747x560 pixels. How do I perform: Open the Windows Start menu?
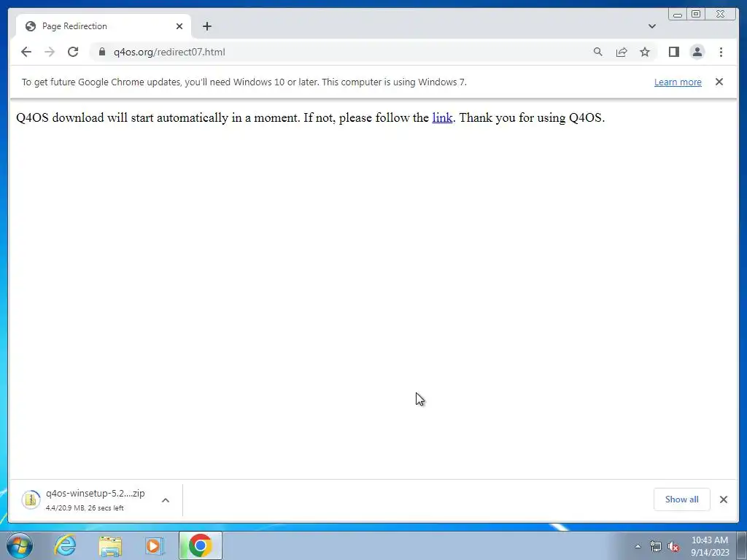tap(20, 545)
